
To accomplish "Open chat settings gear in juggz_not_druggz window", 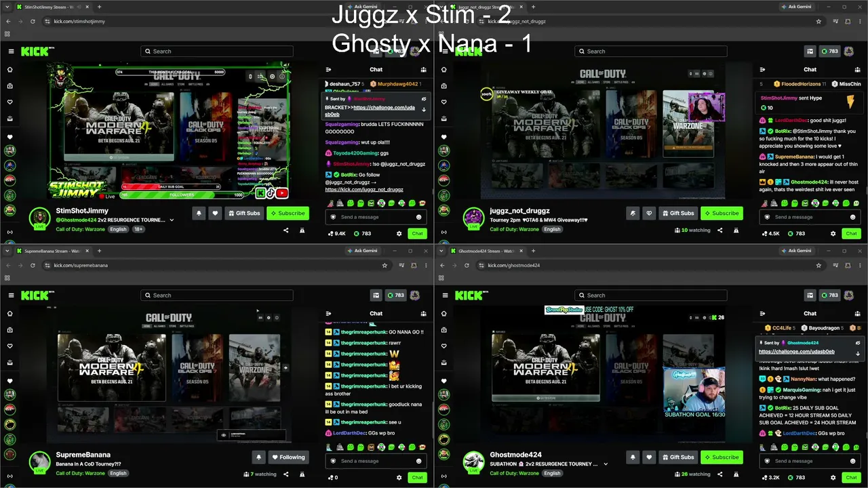I will tap(833, 233).
